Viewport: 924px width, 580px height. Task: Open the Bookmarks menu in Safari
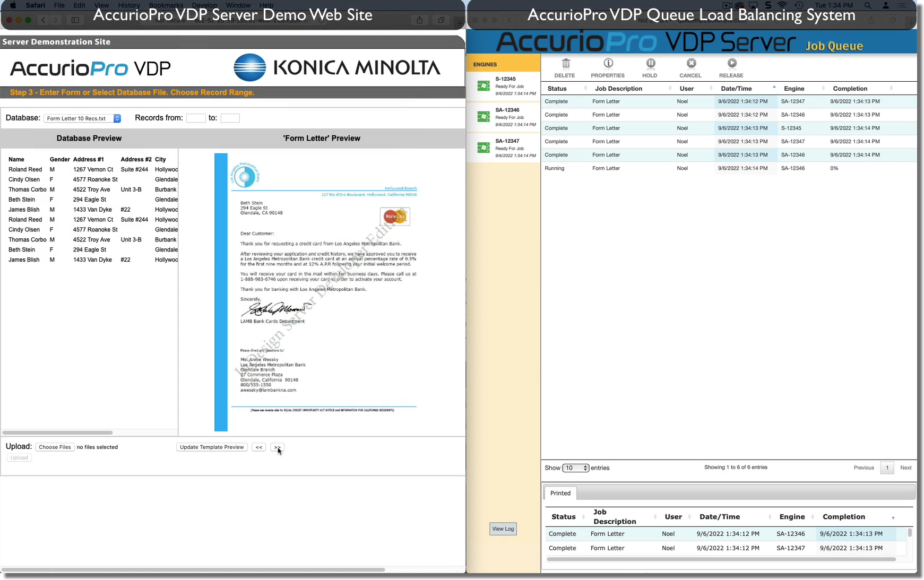click(x=166, y=5)
